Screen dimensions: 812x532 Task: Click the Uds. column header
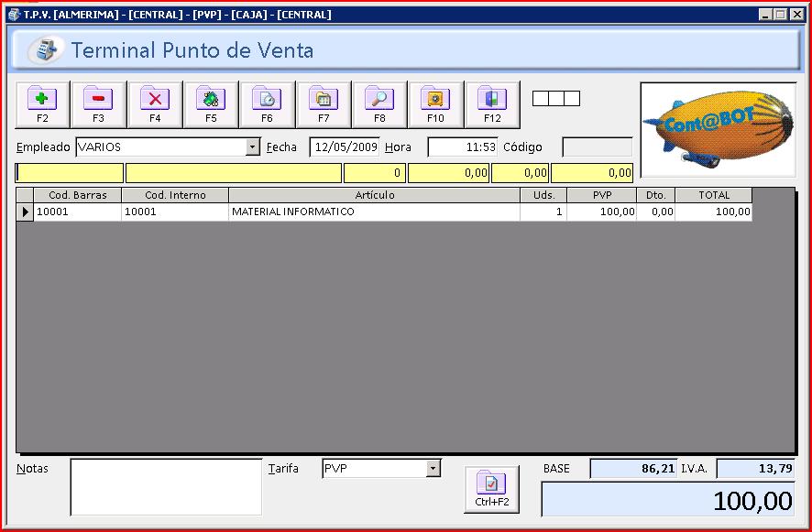543,195
